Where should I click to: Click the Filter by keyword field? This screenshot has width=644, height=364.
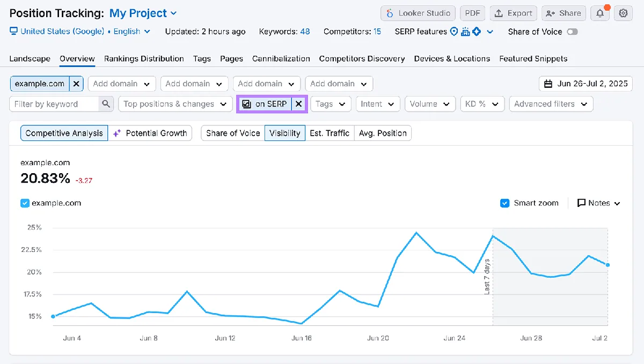54,104
